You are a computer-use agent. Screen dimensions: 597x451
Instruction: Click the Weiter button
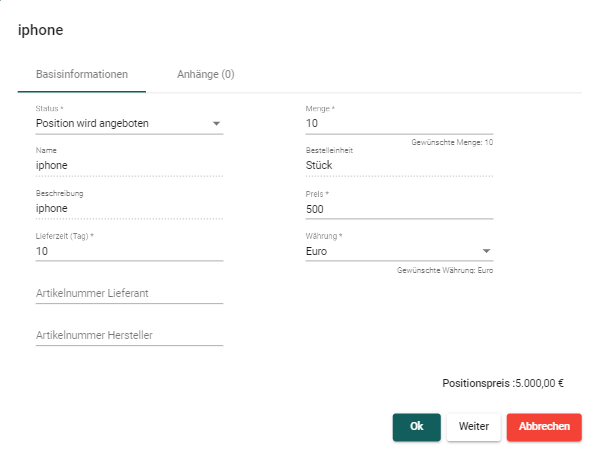[x=474, y=427]
